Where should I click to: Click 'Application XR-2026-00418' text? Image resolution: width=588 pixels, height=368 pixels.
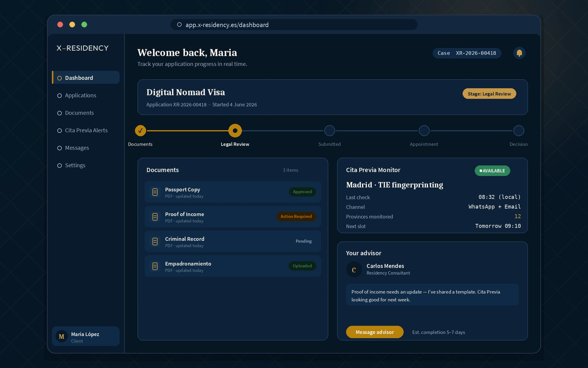tap(176, 105)
